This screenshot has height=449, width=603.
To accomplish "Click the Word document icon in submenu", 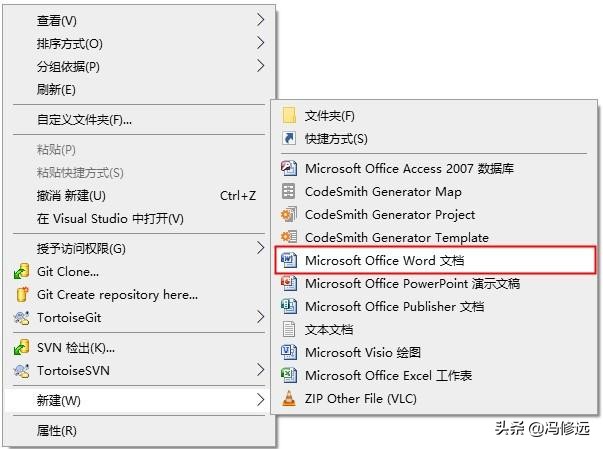I will 289,260.
